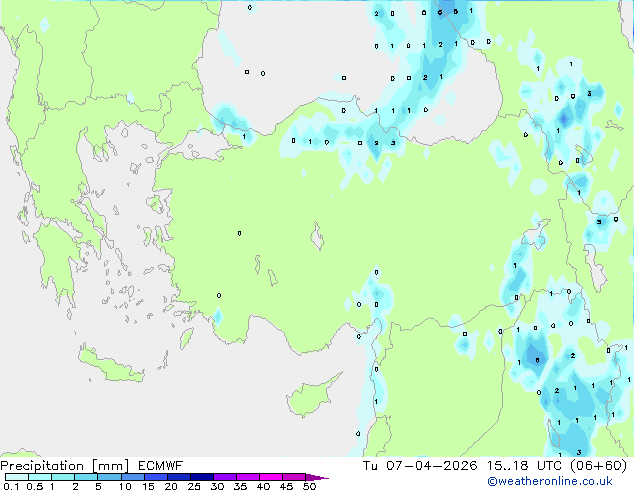Click the legend value label '25'
634x490 pixels.
pos(194,486)
